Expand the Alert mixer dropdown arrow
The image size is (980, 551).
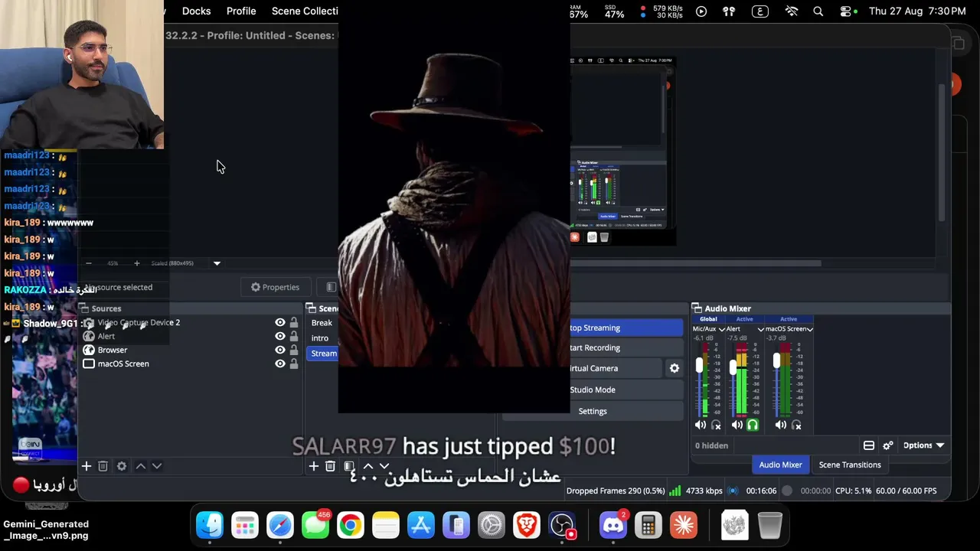(x=760, y=329)
